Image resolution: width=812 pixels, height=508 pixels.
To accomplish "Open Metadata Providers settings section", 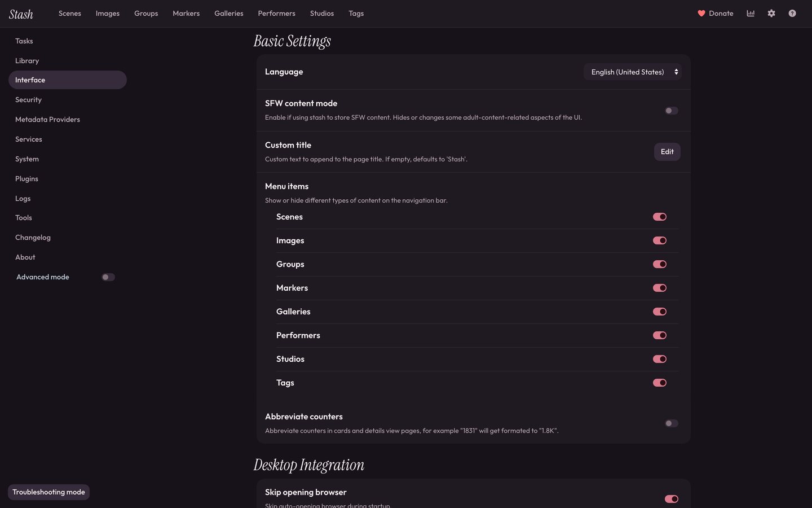I will click(68, 120).
